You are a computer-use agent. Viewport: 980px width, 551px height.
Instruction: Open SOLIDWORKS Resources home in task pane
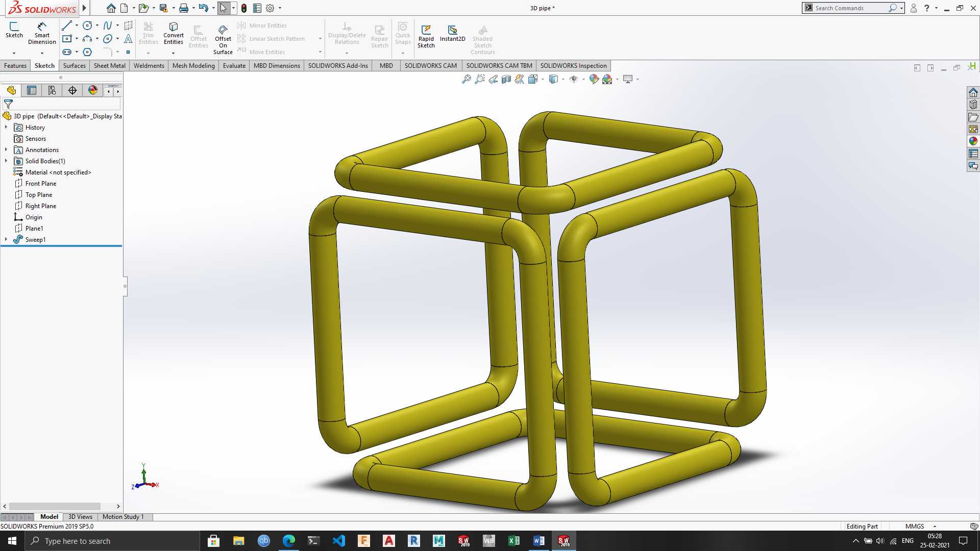pyautogui.click(x=973, y=92)
